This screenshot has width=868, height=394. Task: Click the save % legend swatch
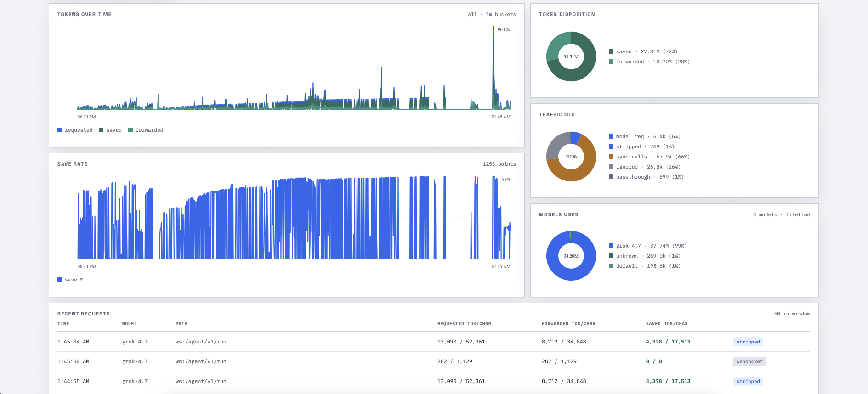[60, 280]
